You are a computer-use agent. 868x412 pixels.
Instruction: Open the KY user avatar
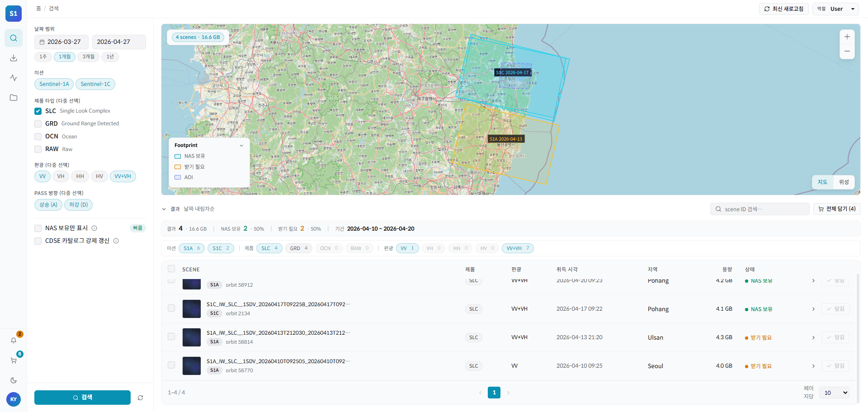pos(14,399)
